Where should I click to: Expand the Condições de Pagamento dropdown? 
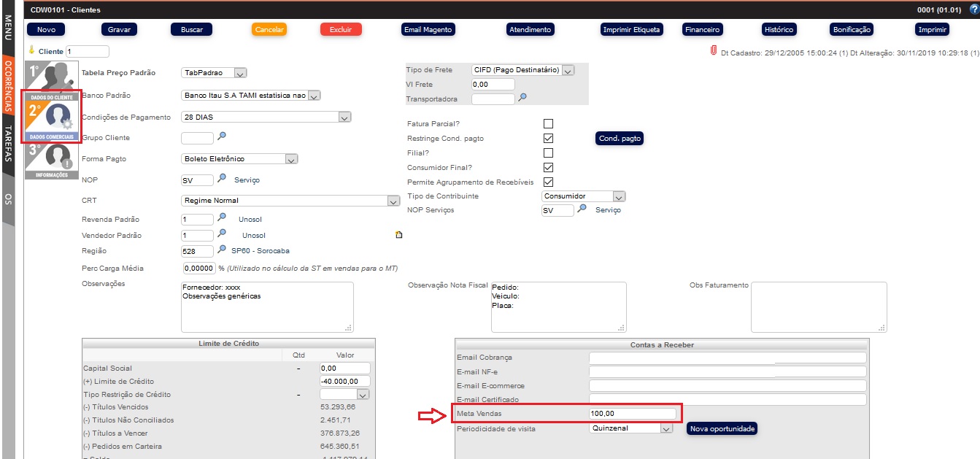coord(345,117)
